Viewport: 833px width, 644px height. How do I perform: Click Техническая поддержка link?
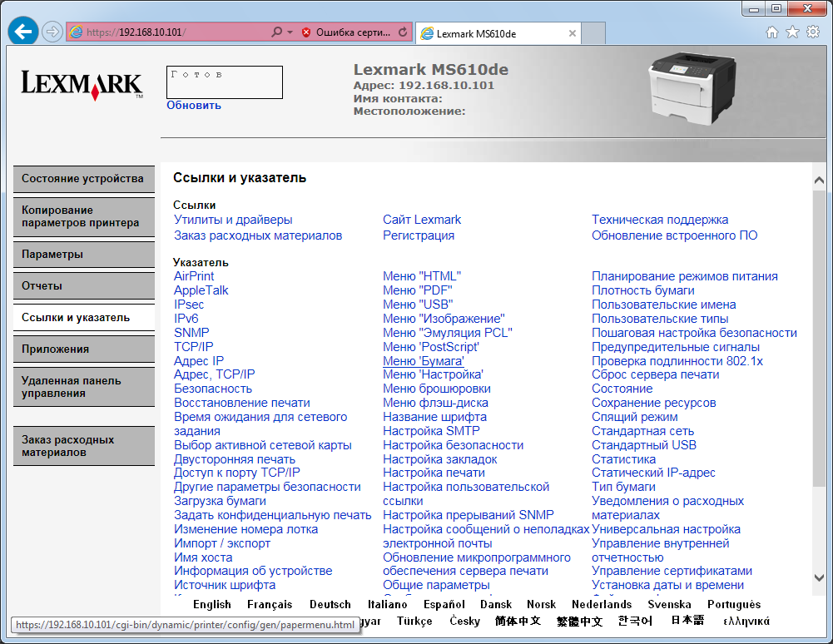pyautogui.click(x=660, y=220)
